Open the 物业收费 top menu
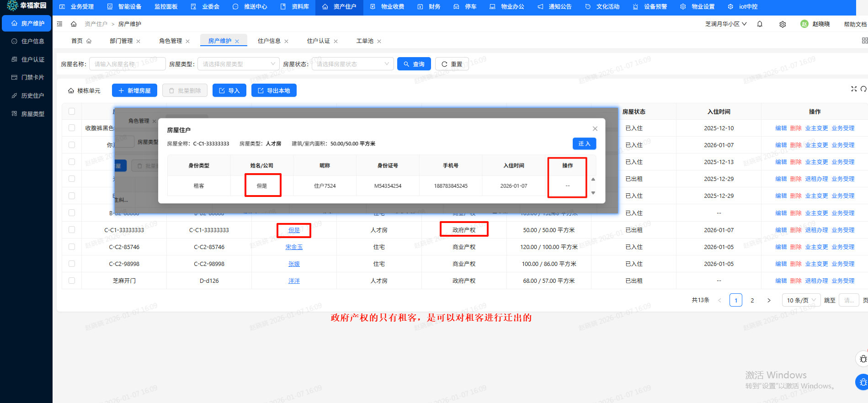Screen dimensions: 868x403 coord(388,7)
